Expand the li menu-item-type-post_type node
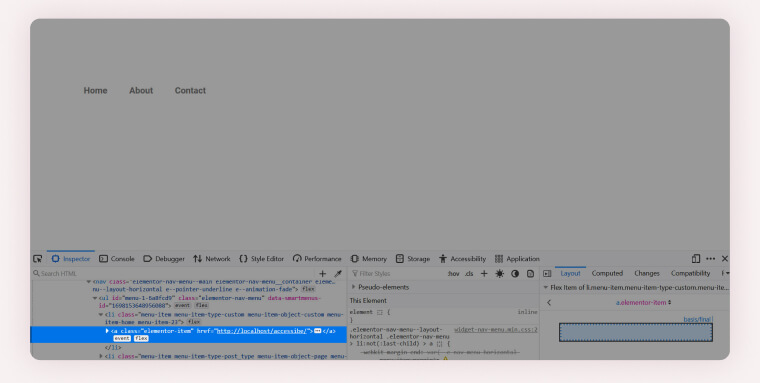The width and height of the screenshot is (760, 383). (x=101, y=356)
